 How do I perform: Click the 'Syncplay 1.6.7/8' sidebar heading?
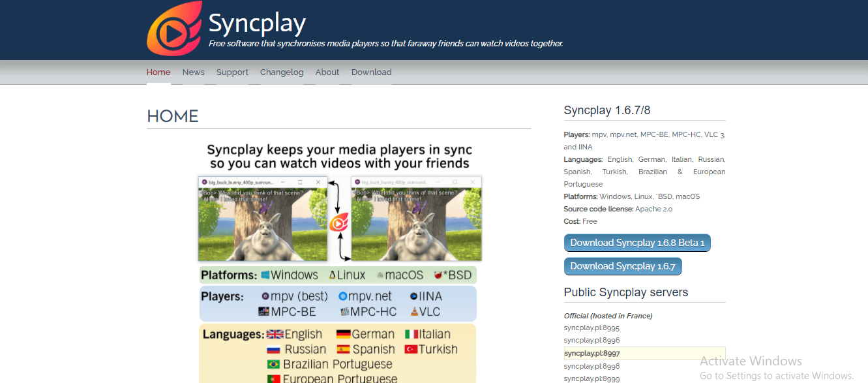607,110
